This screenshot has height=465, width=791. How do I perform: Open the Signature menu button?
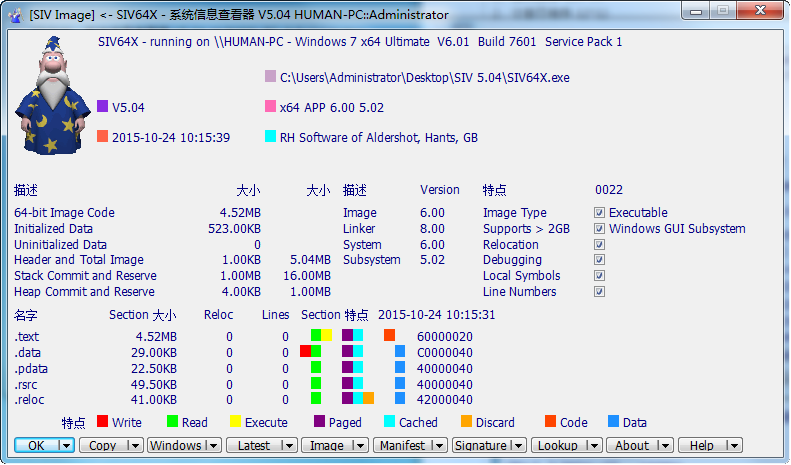tap(488, 446)
